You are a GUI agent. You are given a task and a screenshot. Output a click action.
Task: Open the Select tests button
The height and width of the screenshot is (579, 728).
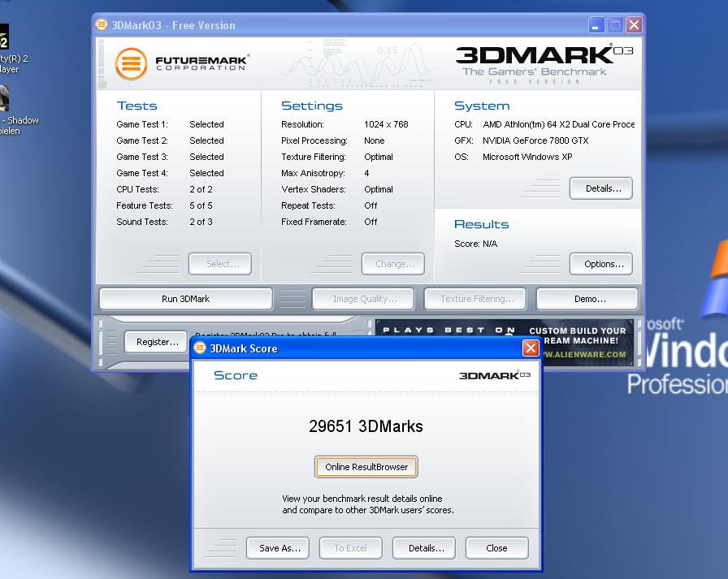click(x=220, y=264)
